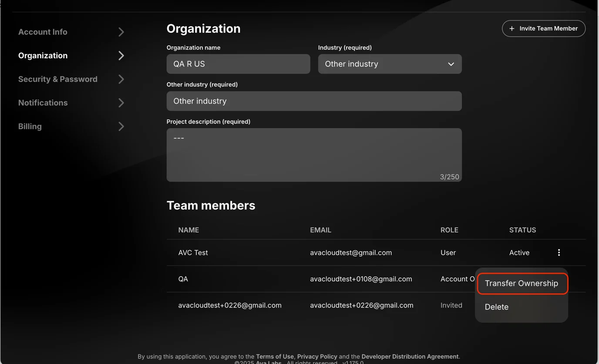Click the Organization name text field
This screenshot has height=364, width=599.
tap(238, 64)
